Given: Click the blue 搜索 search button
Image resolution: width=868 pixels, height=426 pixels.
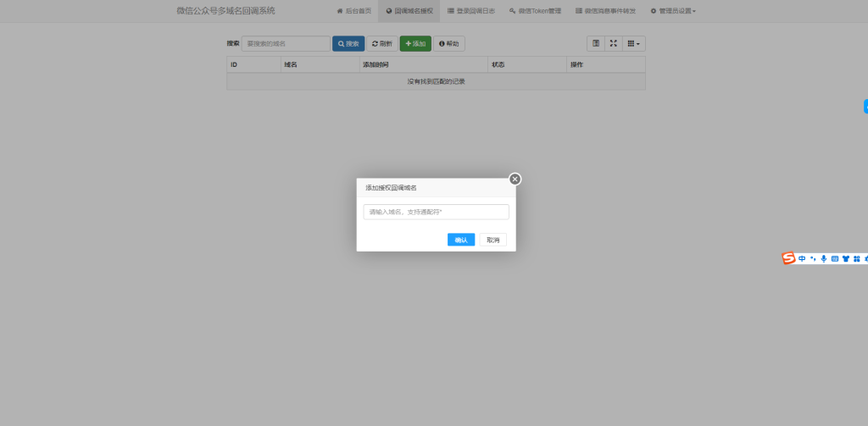Looking at the screenshot, I should tap(348, 43).
